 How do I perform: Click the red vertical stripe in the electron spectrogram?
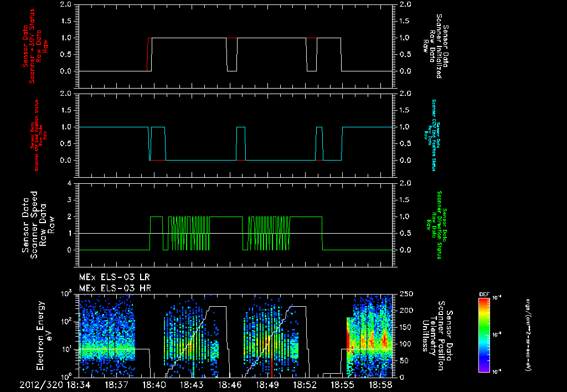point(271,367)
